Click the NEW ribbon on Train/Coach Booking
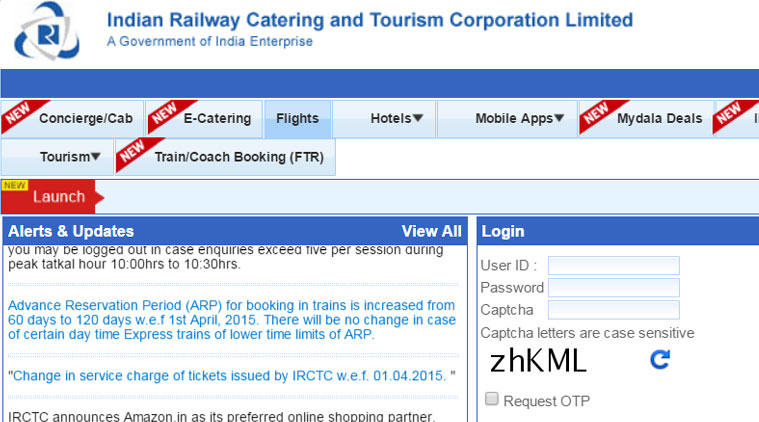Image resolution: width=759 pixels, height=422 pixels. point(131,152)
